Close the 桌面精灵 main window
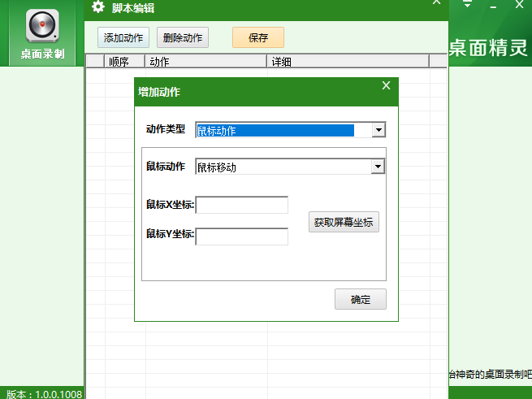Image resolution: width=532 pixels, height=399 pixels. (519, 4)
